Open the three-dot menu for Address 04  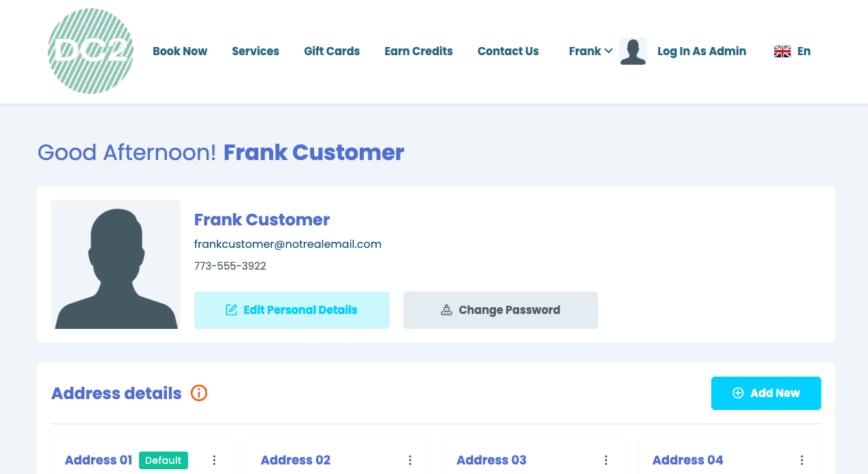(x=802, y=460)
